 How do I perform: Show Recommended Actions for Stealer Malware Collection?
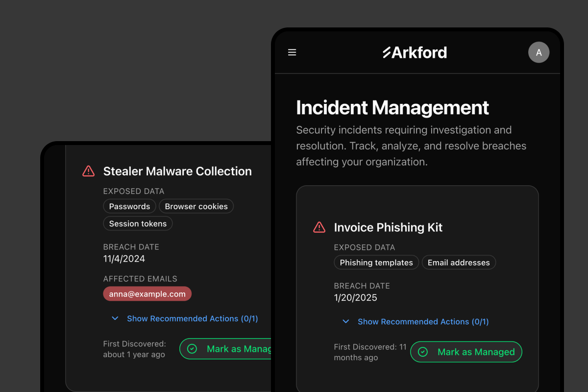(192, 318)
